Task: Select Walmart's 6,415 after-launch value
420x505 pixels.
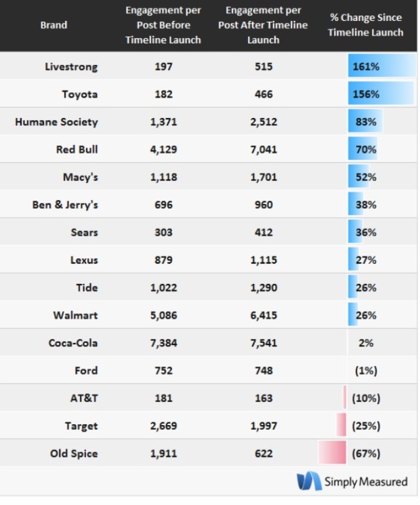Action: click(264, 315)
